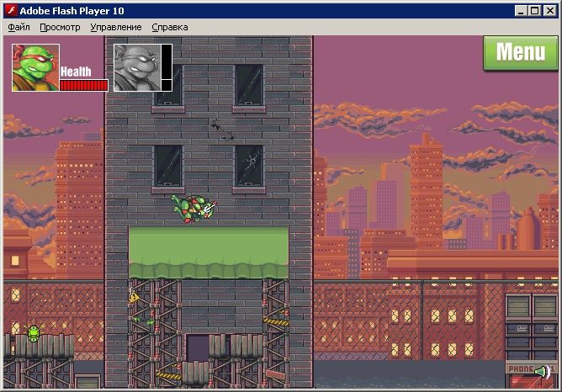Click the turtle character jumping midair
Viewport: 562px width, 392px height.
194,209
